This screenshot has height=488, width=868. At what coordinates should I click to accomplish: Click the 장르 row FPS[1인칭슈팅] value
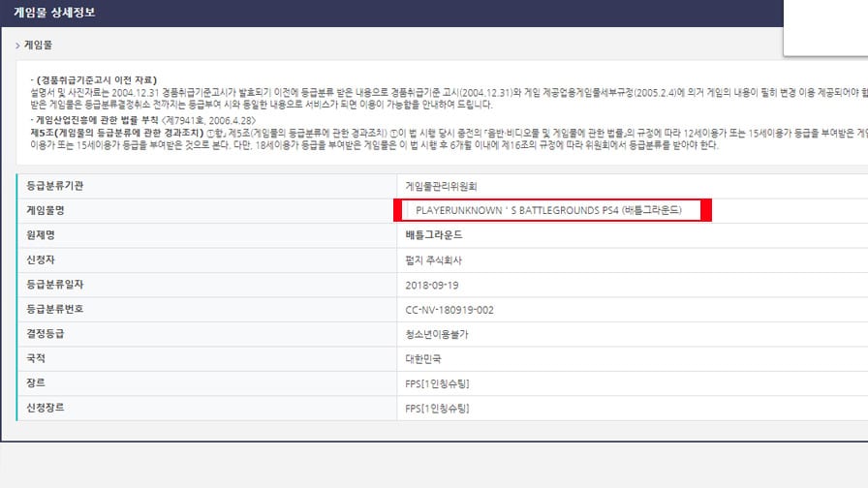pyautogui.click(x=437, y=384)
